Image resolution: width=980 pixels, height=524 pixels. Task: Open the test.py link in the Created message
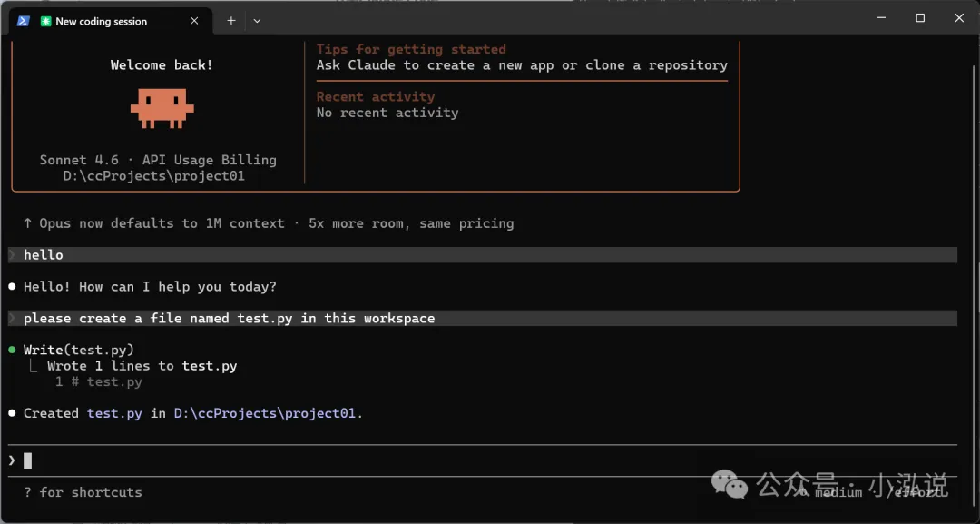point(114,413)
